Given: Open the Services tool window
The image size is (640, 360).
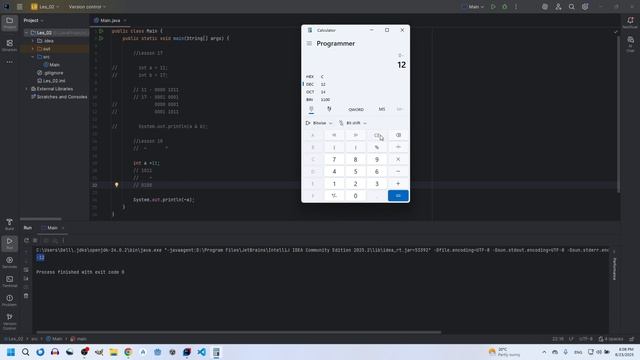Looking at the screenshot, I should tap(9, 262).
